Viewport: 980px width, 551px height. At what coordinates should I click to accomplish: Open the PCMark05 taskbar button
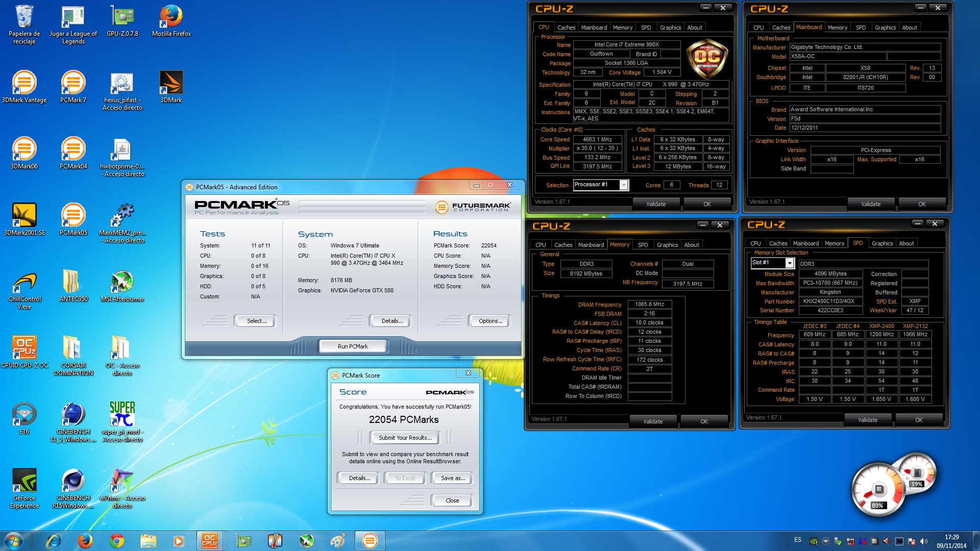[370, 541]
